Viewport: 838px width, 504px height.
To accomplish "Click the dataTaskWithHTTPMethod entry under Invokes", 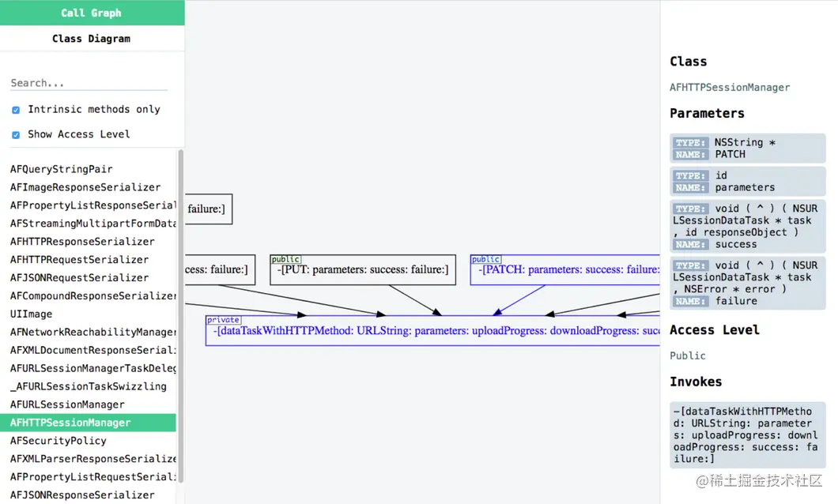I will pyautogui.click(x=747, y=434).
